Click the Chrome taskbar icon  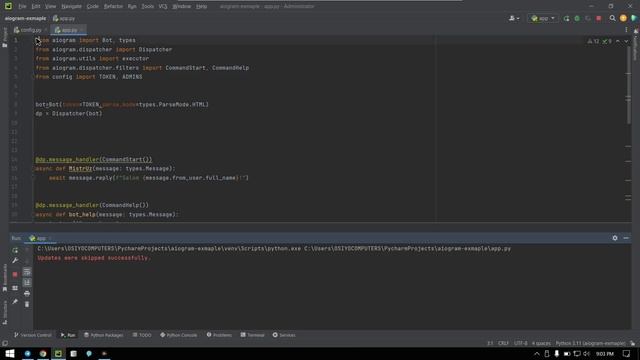click(43, 353)
